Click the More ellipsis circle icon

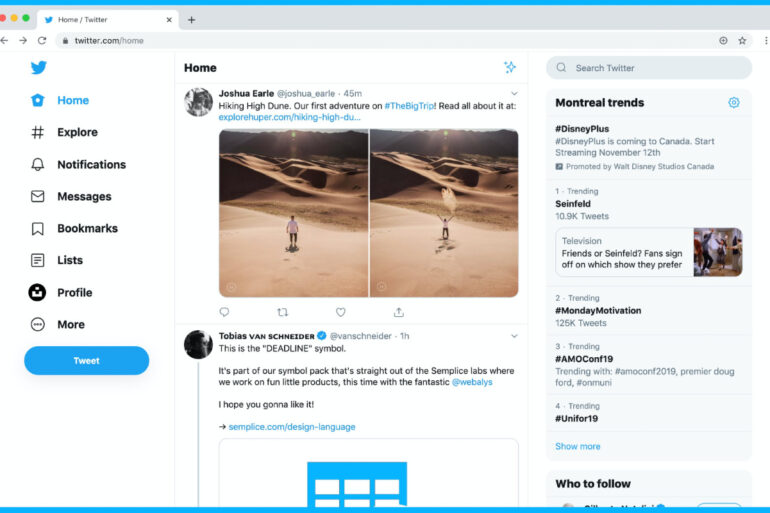point(37,324)
